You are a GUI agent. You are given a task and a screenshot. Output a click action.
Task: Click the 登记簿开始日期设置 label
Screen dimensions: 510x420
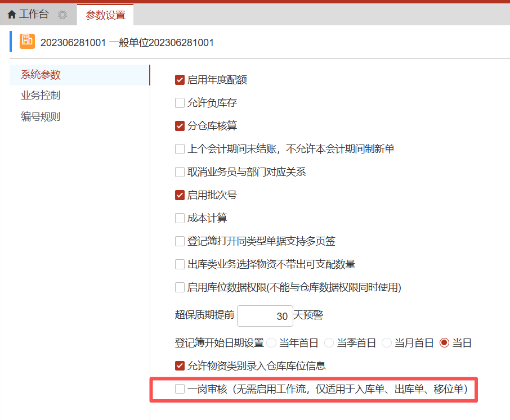(x=219, y=343)
